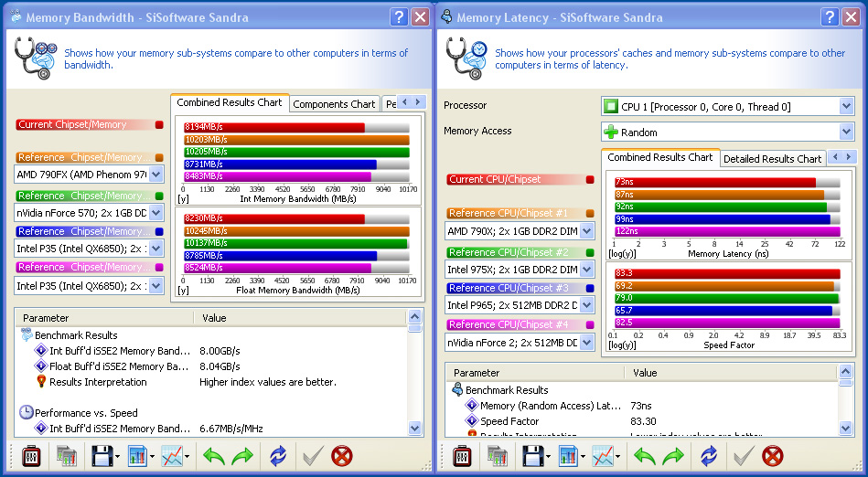Open Intel P35 dropdown under magenta reference label
868x477 pixels.
[x=156, y=286]
